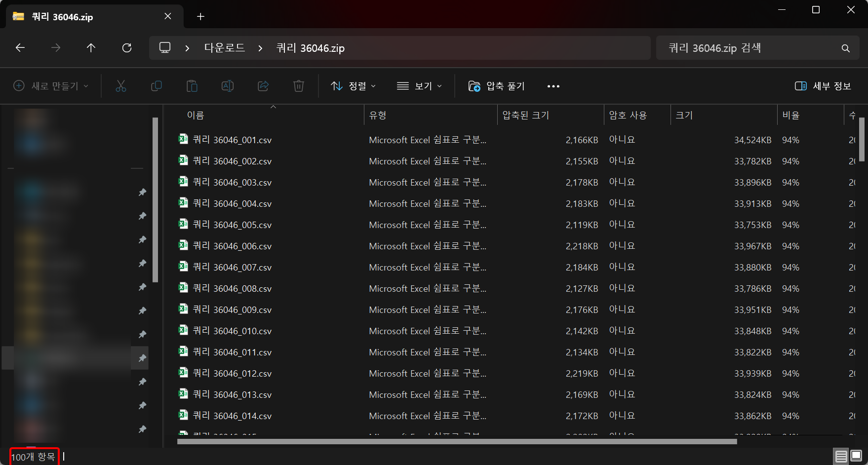The width and height of the screenshot is (868, 465).
Task: Switch to large thumbnails view icon
Action: click(856, 456)
